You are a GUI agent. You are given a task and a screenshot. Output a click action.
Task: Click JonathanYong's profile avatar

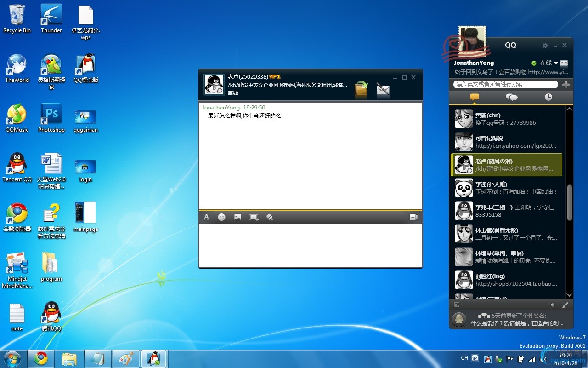[472, 40]
